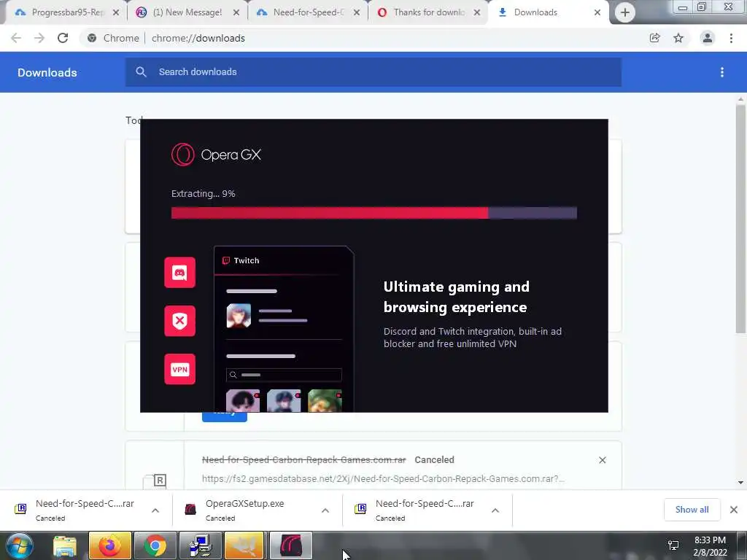747x560 pixels.
Task: Open a new browser tab
Action: click(x=625, y=13)
